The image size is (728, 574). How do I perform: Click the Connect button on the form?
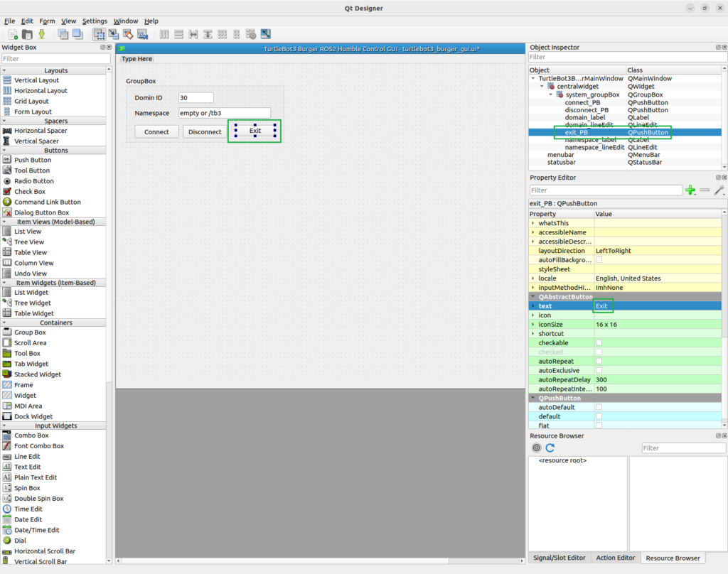[156, 132]
